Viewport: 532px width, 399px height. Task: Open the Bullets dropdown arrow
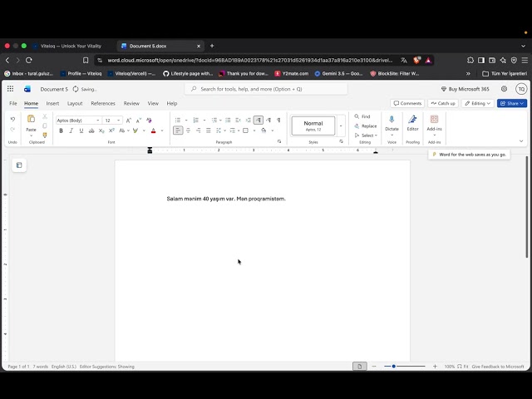pyautogui.click(x=186, y=120)
